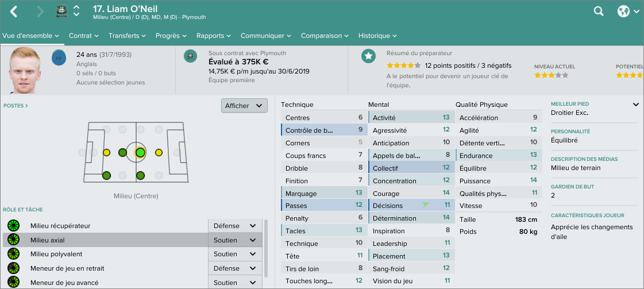Click the POSTES link

point(16,106)
